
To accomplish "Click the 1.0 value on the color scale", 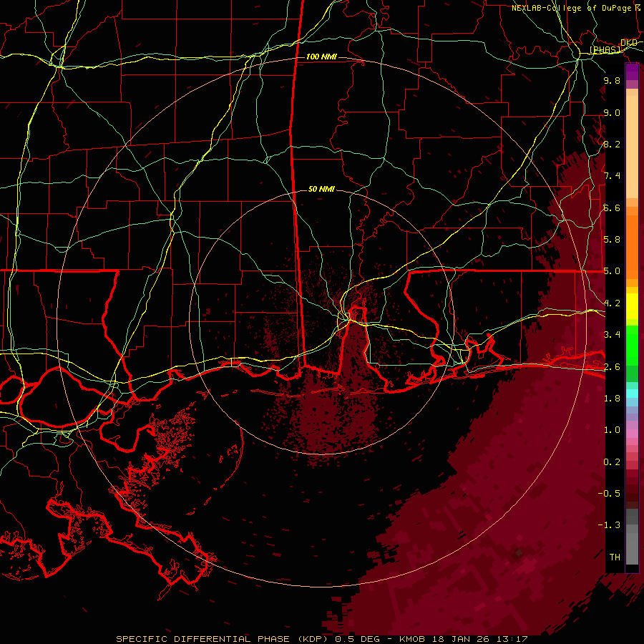I will click(x=612, y=430).
